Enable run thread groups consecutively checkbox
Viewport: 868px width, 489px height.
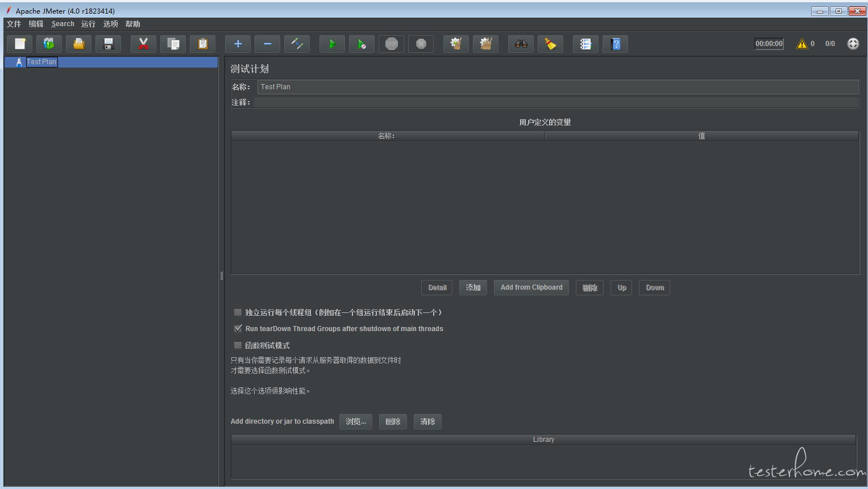[238, 312]
